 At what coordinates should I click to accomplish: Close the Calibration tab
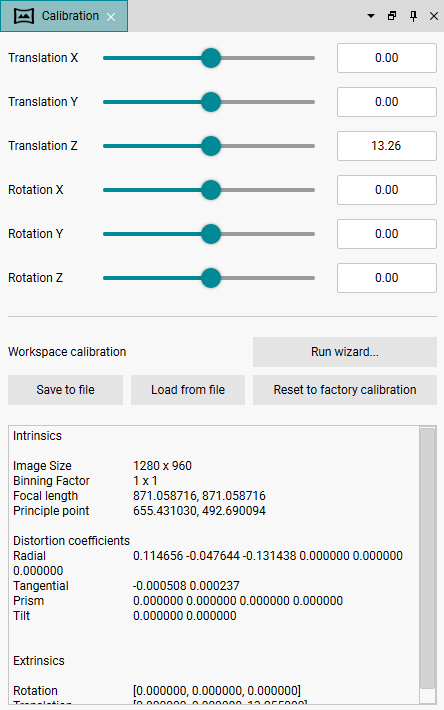click(x=111, y=17)
